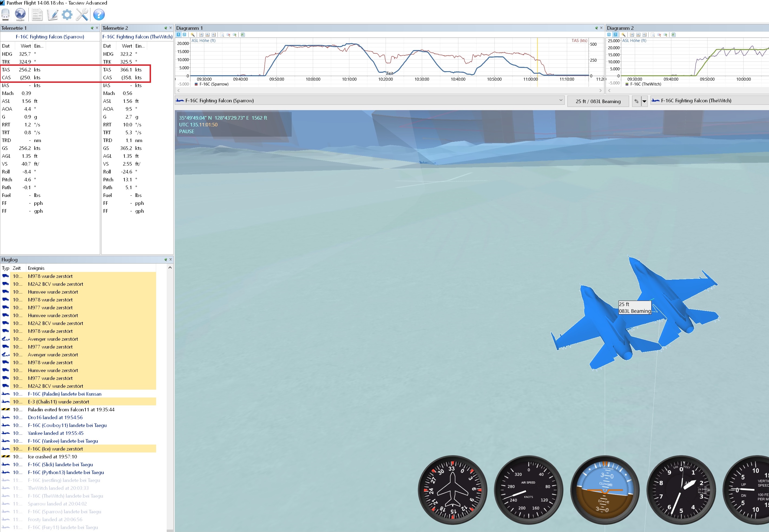Toggle object 1 in Diagramm 2 toolbar
The width and height of the screenshot is (769, 532).
(609, 35)
